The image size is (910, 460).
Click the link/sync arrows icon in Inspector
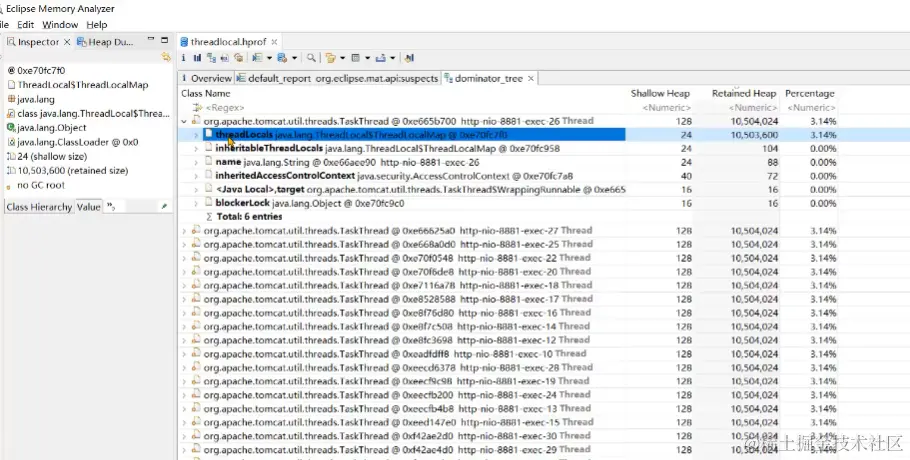click(x=166, y=57)
